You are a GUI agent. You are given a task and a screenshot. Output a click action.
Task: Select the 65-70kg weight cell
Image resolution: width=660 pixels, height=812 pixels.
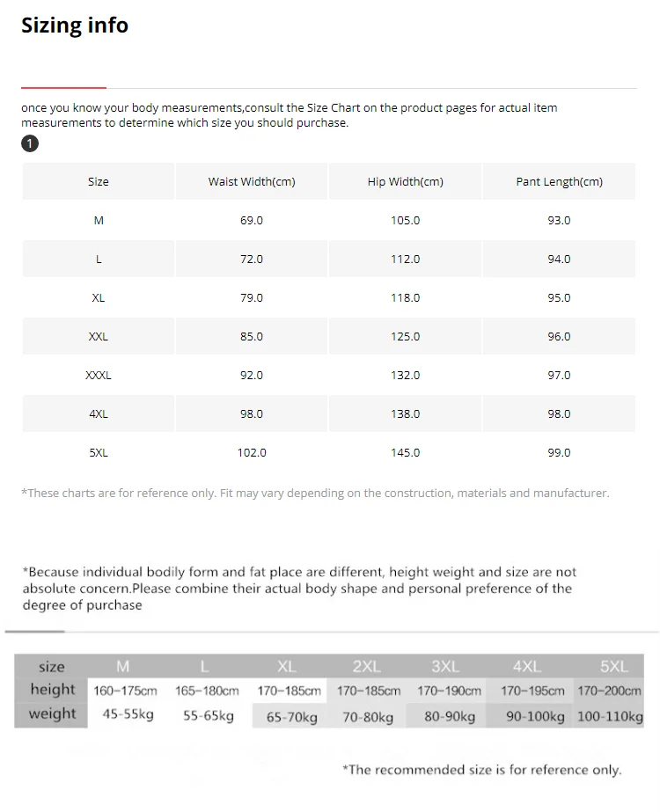coord(292,717)
